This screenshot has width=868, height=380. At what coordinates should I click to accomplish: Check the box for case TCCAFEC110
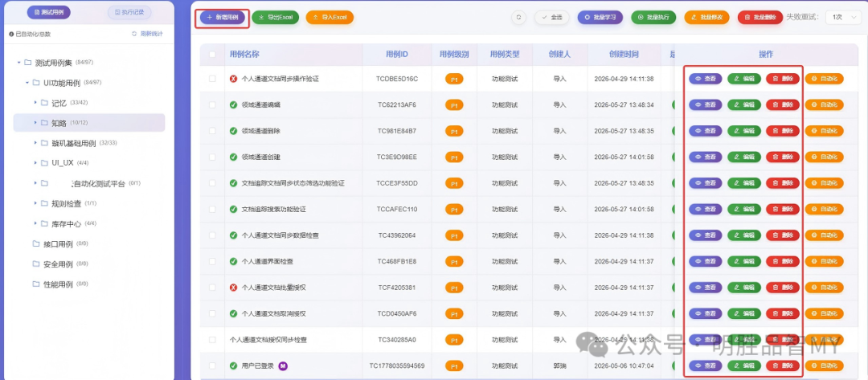pos(212,209)
